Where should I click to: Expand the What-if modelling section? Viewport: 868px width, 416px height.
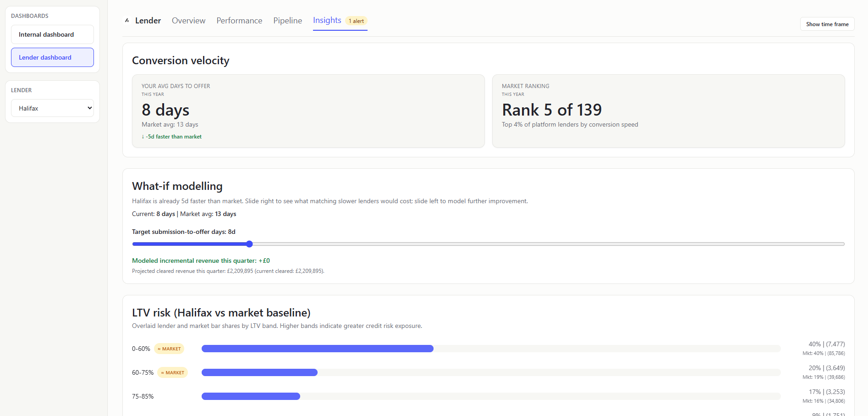[177, 186]
